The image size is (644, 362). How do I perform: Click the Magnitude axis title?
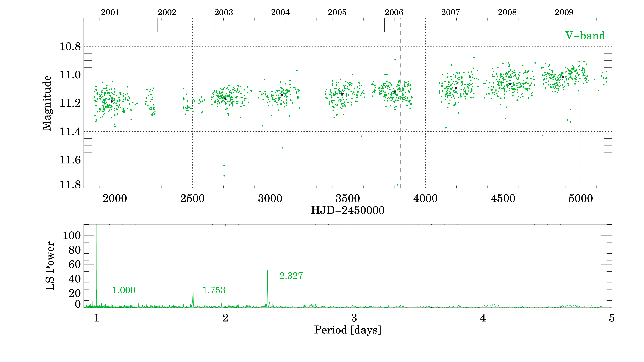pos(47,103)
